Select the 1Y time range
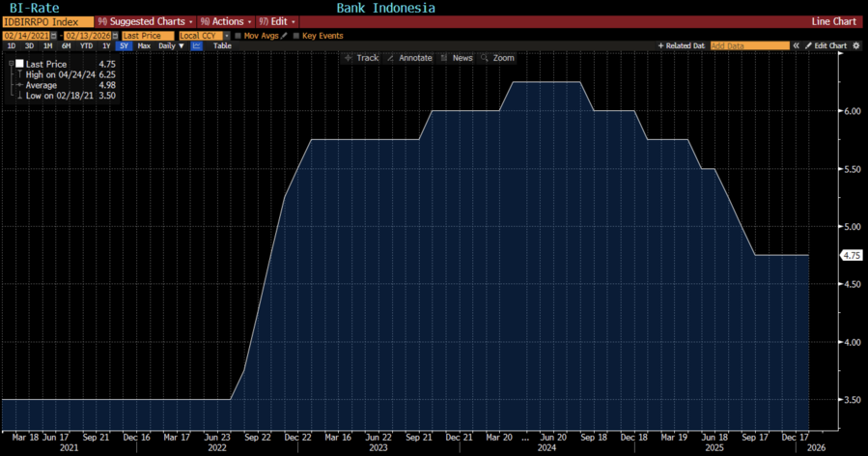 pos(105,45)
